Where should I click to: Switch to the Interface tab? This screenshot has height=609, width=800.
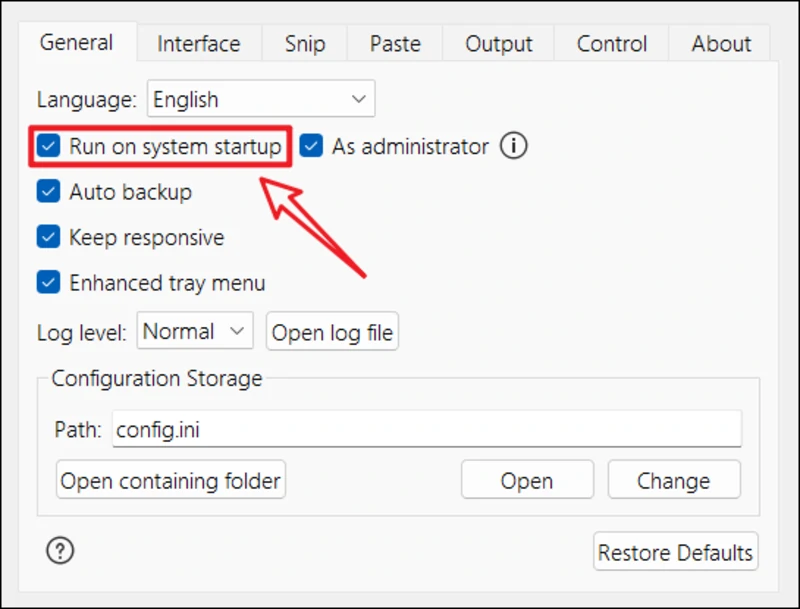[x=199, y=44]
